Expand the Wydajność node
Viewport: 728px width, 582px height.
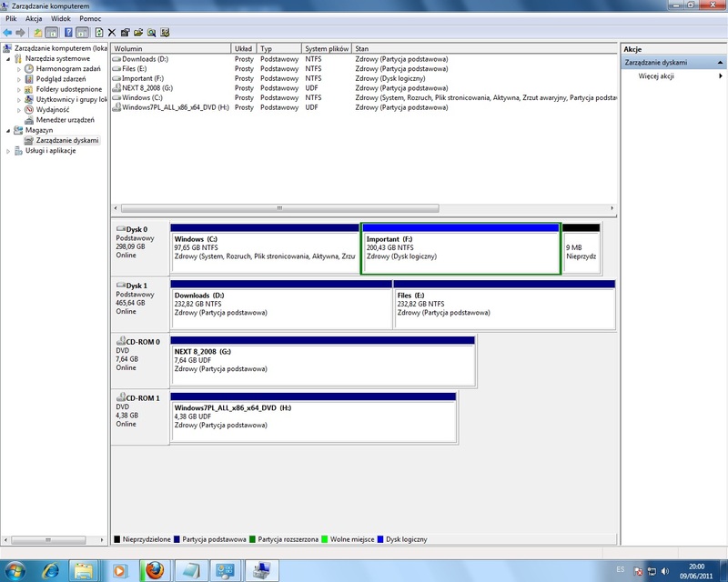click(x=19, y=110)
